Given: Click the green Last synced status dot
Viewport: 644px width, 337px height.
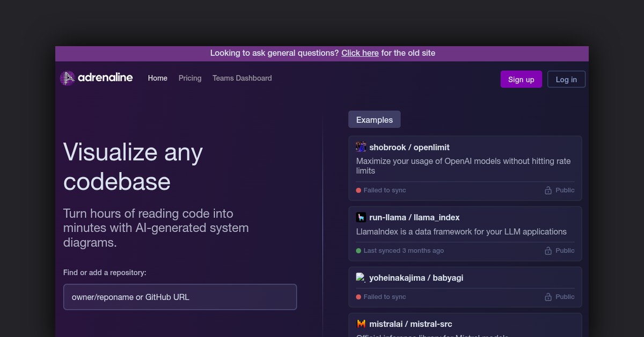Looking at the screenshot, I should pyautogui.click(x=358, y=251).
